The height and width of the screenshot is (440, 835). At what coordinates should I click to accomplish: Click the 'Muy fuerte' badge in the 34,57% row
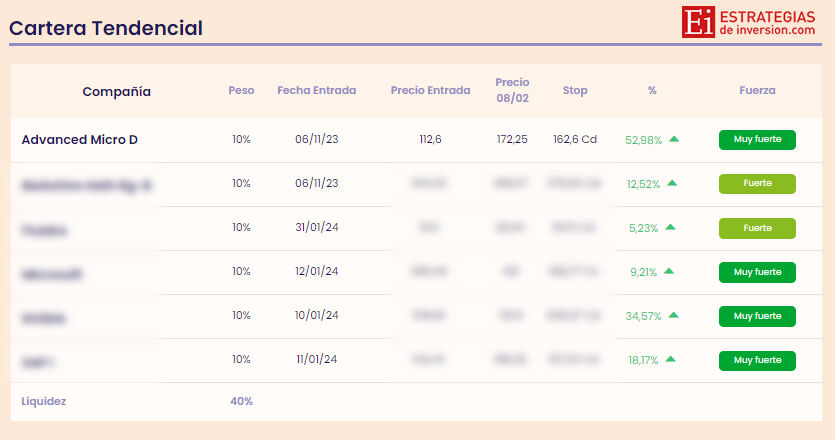(757, 316)
